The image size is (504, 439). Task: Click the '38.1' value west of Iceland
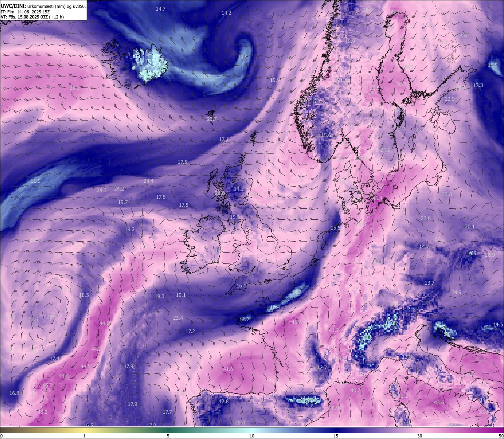[74, 88]
